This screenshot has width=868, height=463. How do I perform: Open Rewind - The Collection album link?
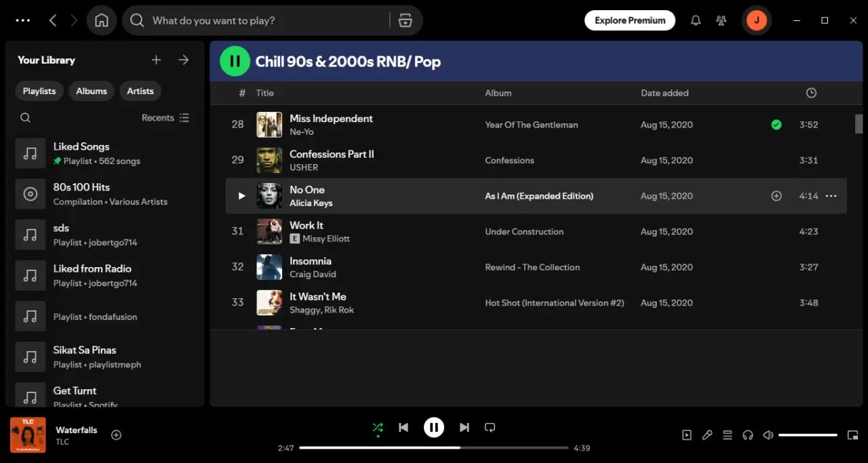click(x=532, y=267)
